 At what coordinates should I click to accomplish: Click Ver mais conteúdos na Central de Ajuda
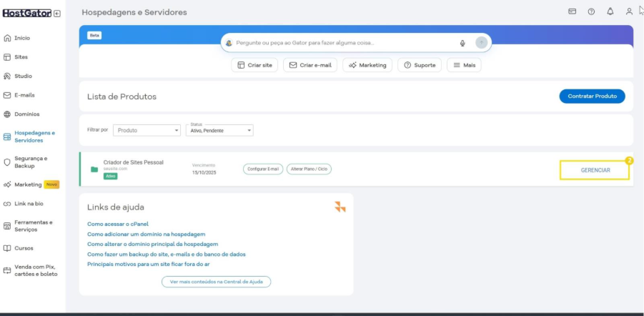(216, 282)
